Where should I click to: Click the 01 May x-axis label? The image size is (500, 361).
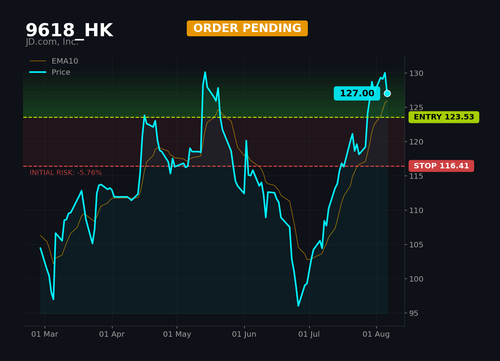[177, 334]
